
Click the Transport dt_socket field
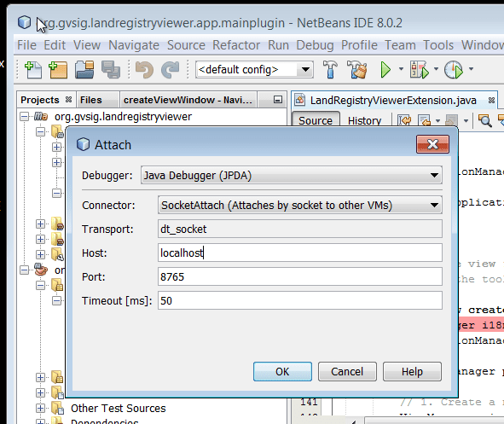click(300, 229)
